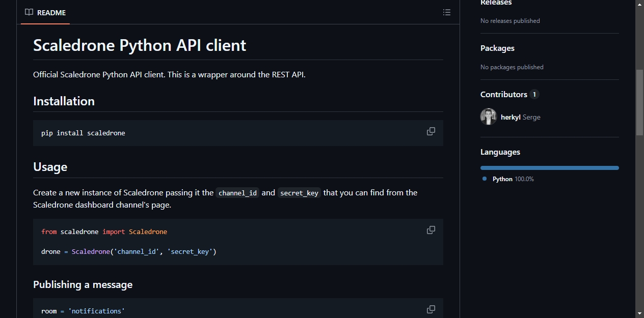Image resolution: width=644 pixels, height=318 pixels.
Task: Click the Usage heading
Action: [50, 167]
